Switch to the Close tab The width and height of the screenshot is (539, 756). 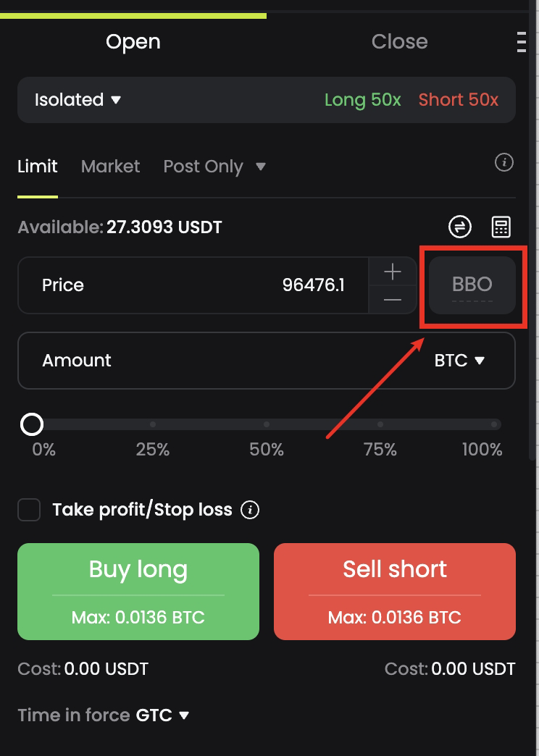[x=399, y=42]
